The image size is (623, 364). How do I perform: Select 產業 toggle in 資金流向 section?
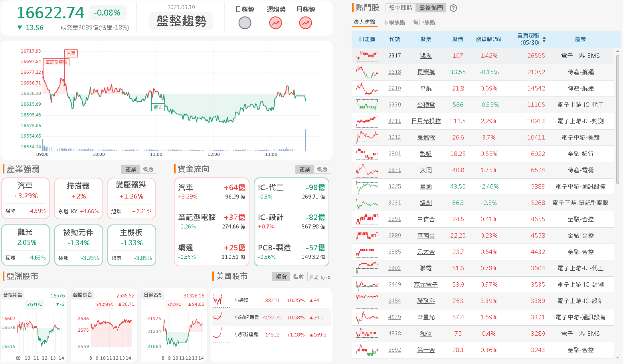[305, 169]
